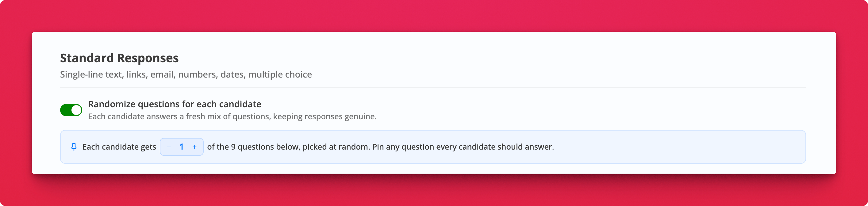Image resolution: width=868 pixels, height=206 pixels.
Task: Click the pin icon in the blue banner
Action: click(x=74, y=147)
